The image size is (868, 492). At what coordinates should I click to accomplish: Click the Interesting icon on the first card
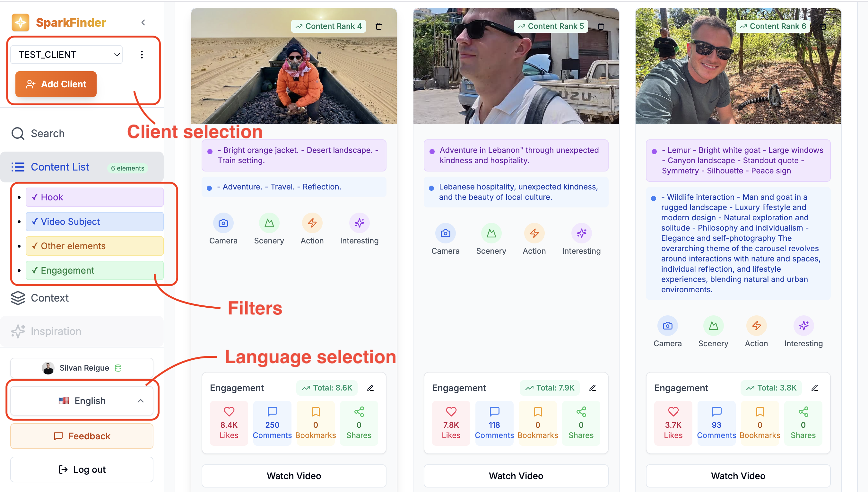[x=359, y=223]
